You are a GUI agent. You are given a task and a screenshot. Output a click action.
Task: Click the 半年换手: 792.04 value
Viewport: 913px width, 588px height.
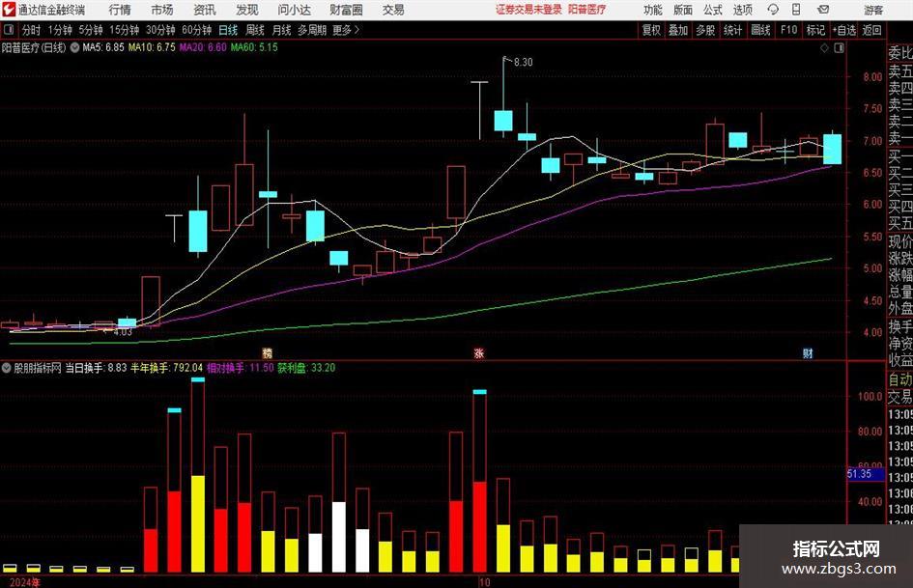tap(166, 368)
